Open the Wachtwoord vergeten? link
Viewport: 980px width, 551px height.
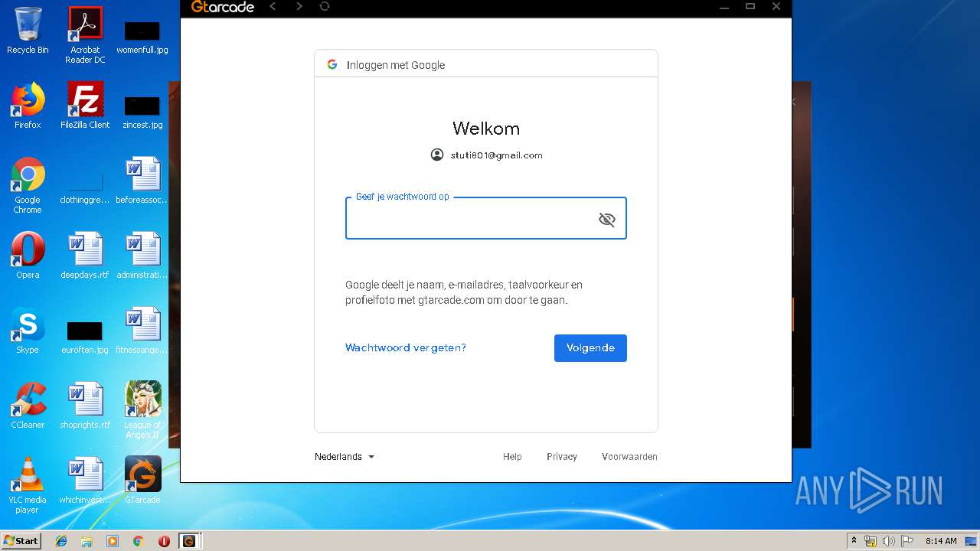406,348
